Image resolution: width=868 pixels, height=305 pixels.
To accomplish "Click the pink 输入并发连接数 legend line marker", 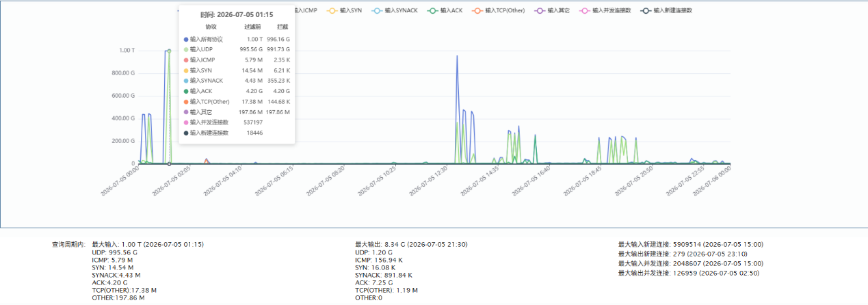I will [x=585, y=11].
